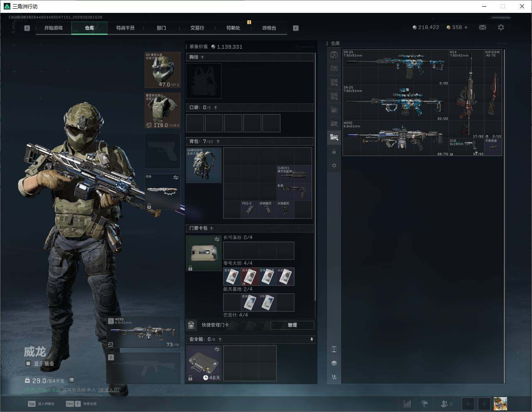Select the .45-70 lever-action rifle in stash
The image size is (532, 412).
(493, 94)
